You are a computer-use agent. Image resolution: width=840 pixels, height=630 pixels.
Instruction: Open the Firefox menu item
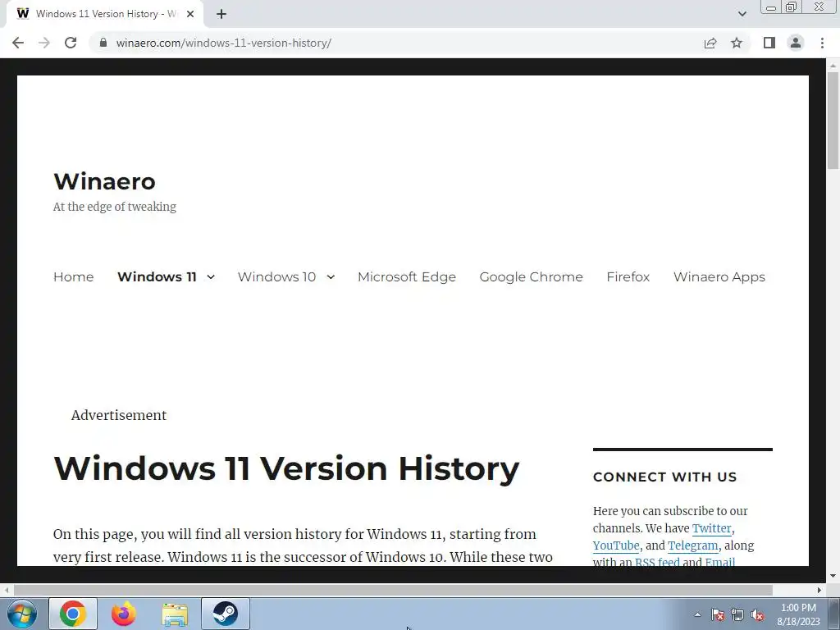(628, 277)
